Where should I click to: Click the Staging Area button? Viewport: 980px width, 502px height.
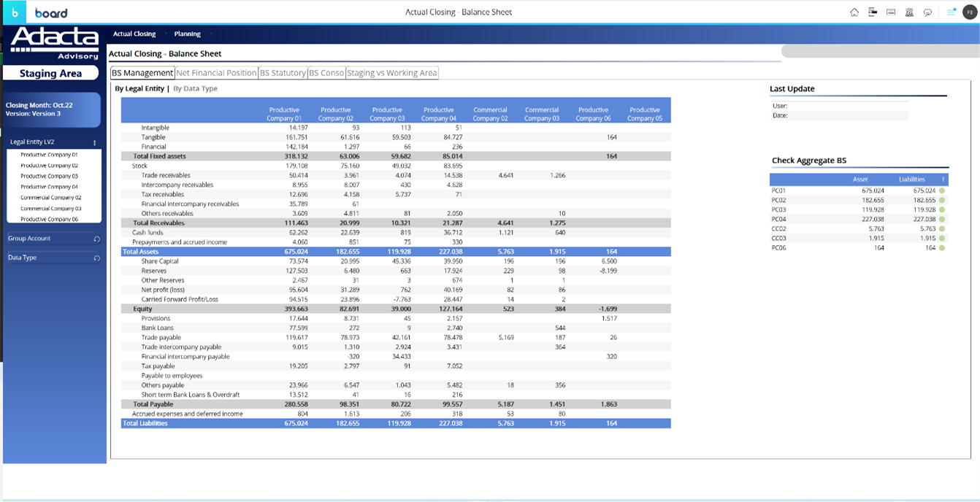coord(50,74)
